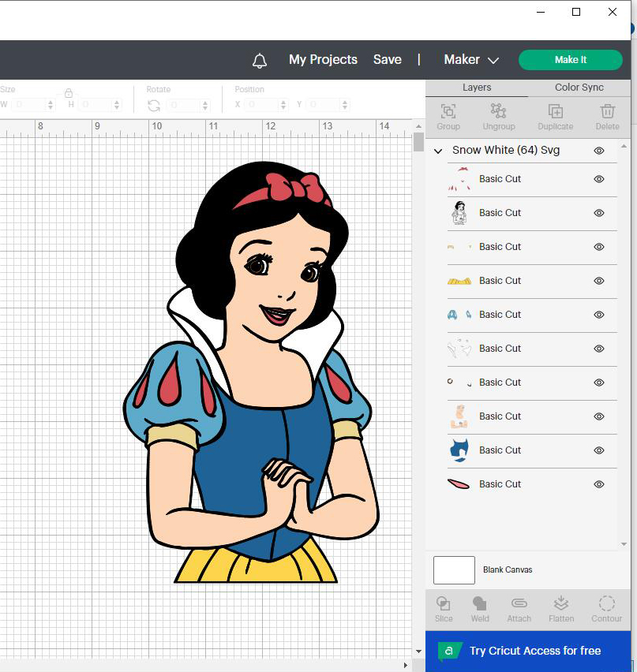The height and width of the screenshot is (672, 637).
Task: Select the Slice tool
Action: pyautogui.click(x=443, y=603)
